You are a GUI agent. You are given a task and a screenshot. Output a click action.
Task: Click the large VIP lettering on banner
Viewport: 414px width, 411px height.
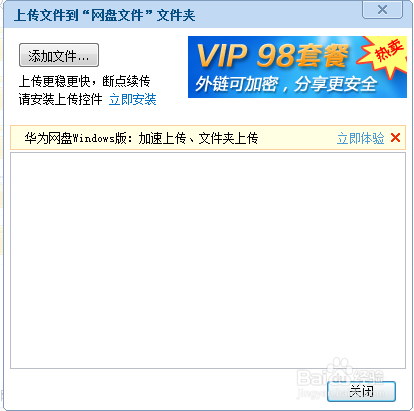pos(222,56)
